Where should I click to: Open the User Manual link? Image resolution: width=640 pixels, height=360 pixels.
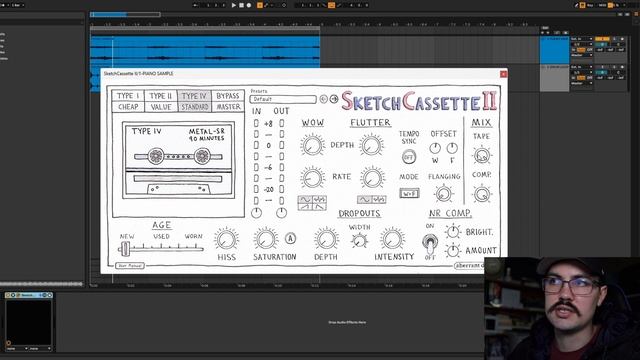(x=130, y=266)
